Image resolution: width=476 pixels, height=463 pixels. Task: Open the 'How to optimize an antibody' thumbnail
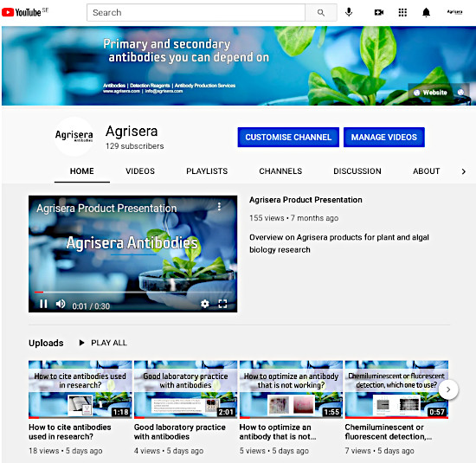tap(291, 389)
